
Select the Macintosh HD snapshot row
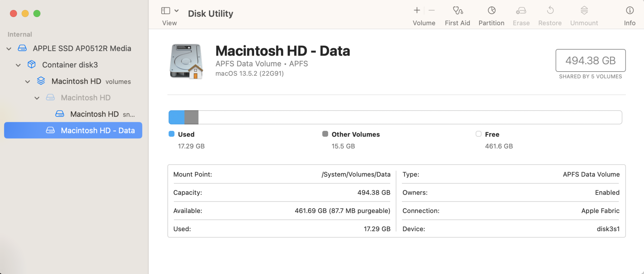point(73,114)
